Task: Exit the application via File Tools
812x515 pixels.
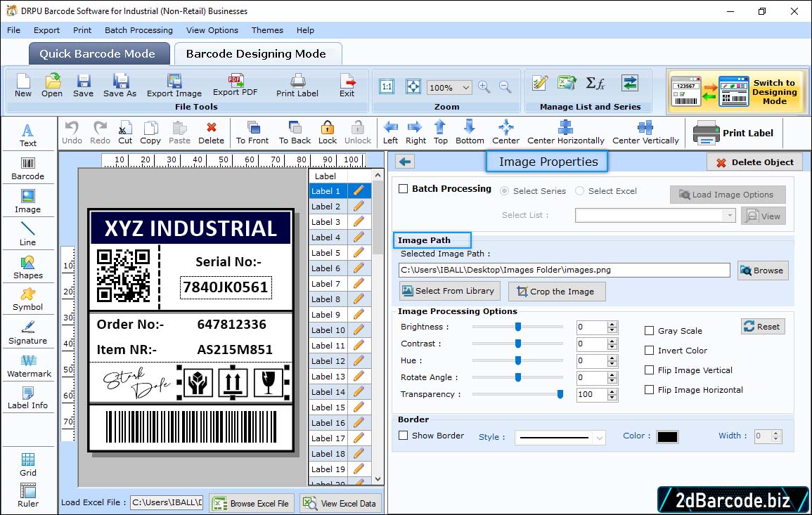Action: (x=347, y=86)
